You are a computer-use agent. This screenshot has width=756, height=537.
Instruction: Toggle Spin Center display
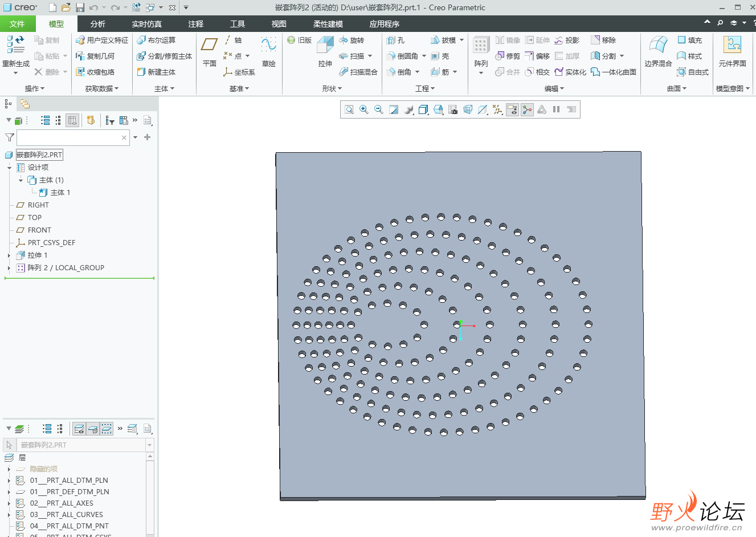(x=527, y=109)
